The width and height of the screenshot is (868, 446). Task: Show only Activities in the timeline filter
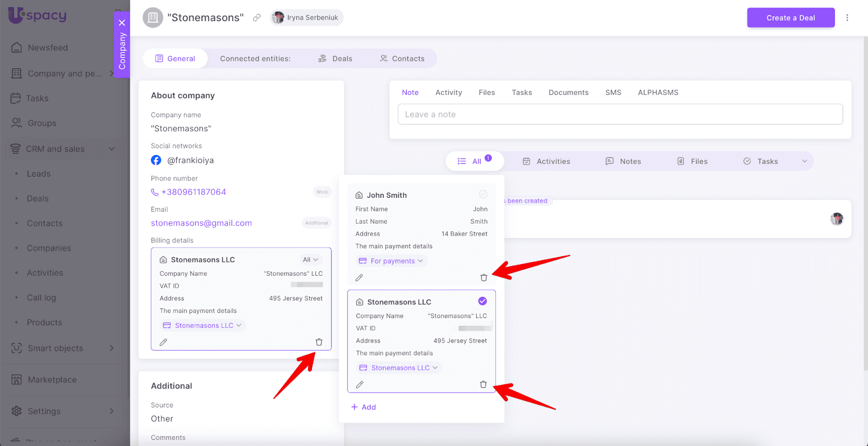click(546, 161)
